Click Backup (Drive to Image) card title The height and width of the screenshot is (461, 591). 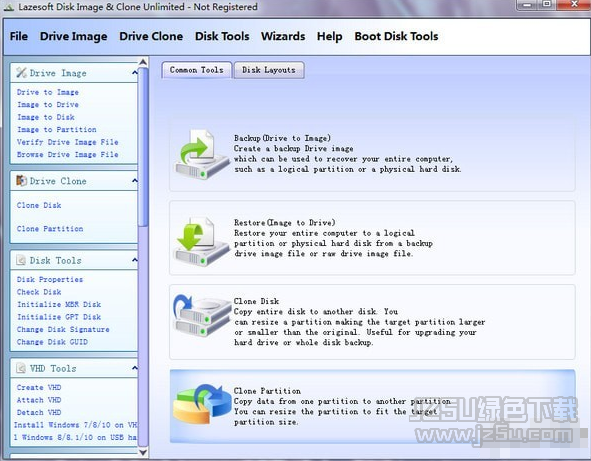click(282, 138)
